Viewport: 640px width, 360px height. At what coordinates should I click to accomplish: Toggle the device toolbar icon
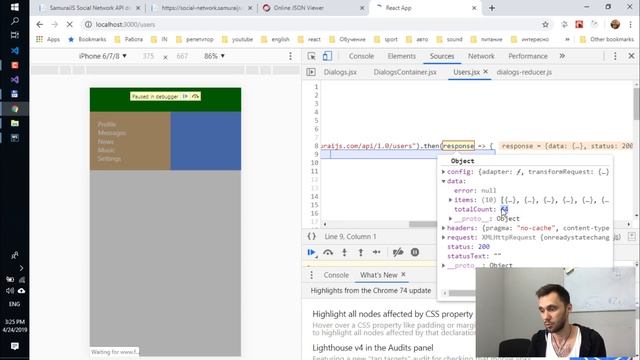(x=327, y=56)
